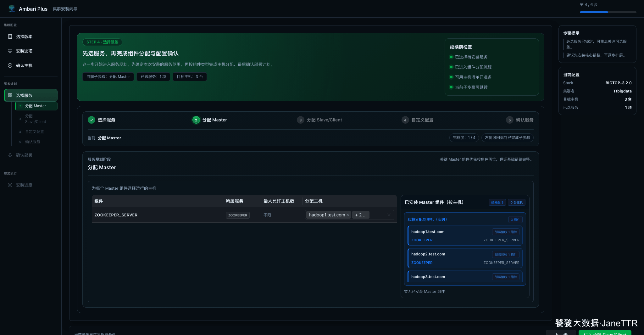Click the ZOOKEEPER service tag in table row
The height and width of the screenshot is (335, 644).
coord(238,215)
